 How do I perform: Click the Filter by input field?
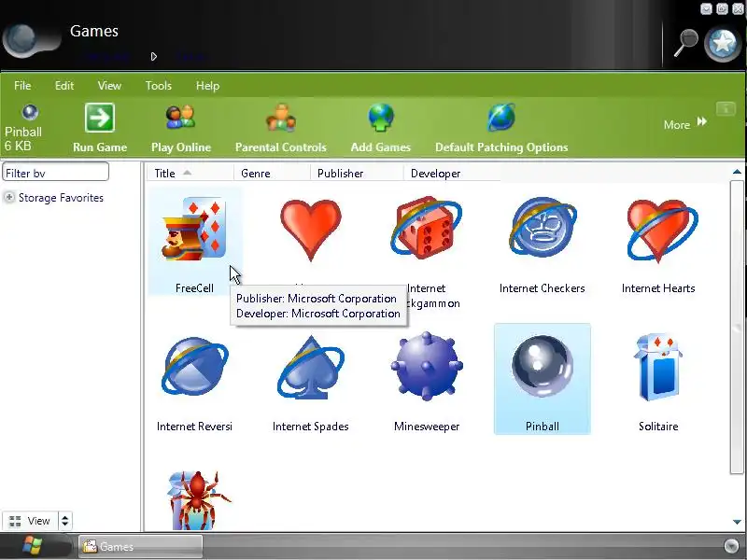tap(56, 173)
